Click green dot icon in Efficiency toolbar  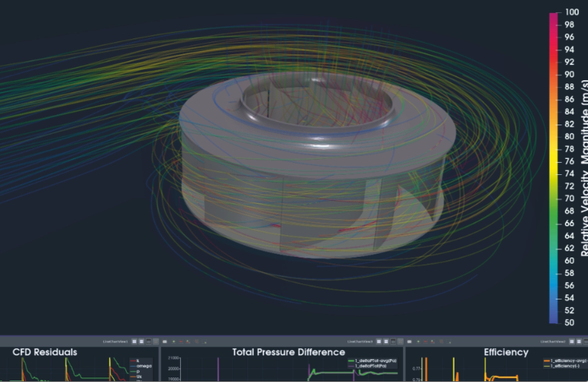point(418,341)
